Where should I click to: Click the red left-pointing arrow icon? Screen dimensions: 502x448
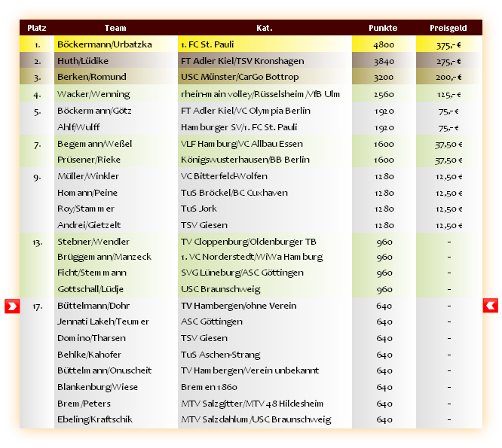tap(490, 306)
